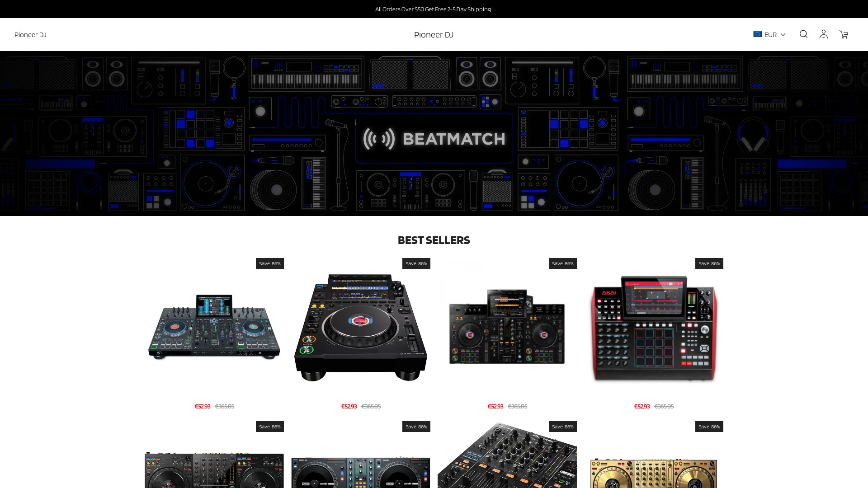This screenshot has width=868, height=488.
Task: Click €52.93 sale price under Akai MPC
Action: point(642,406)
